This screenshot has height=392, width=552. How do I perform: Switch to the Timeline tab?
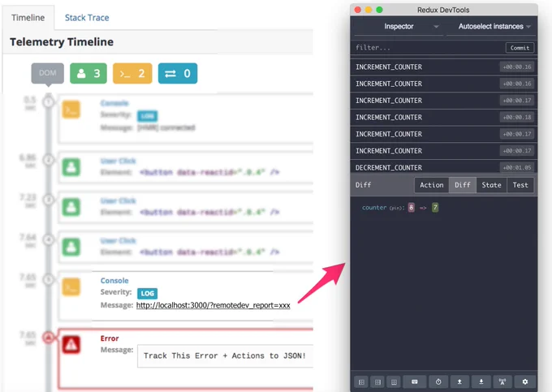tap(28, 18)
